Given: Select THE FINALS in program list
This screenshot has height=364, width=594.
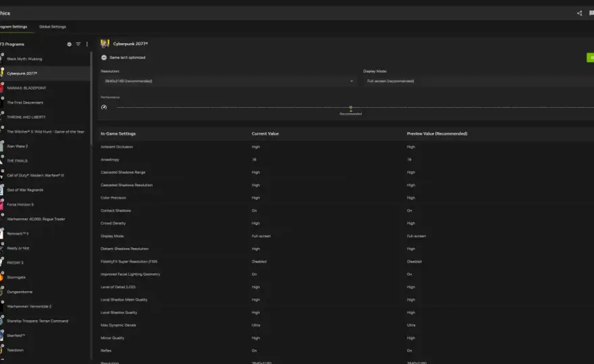Looking at the screenshot, I should [x=45, y=161].
